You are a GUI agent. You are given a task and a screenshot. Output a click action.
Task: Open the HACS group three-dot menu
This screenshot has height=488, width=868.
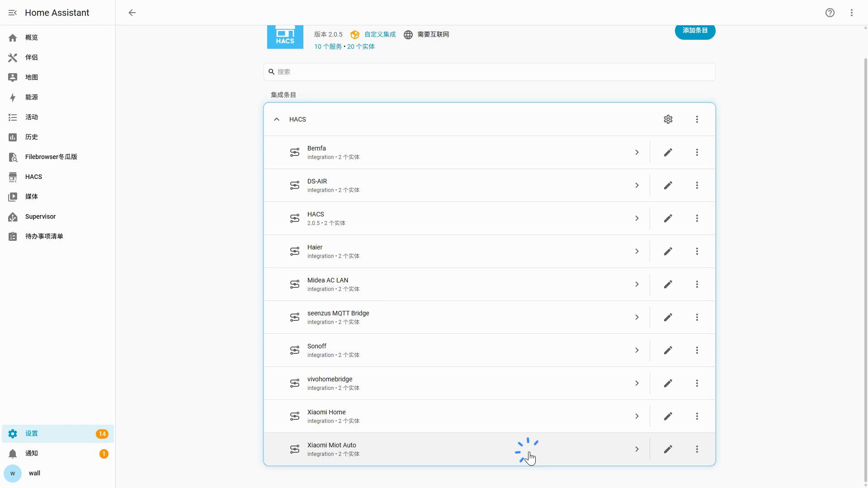tap(697, 119)
